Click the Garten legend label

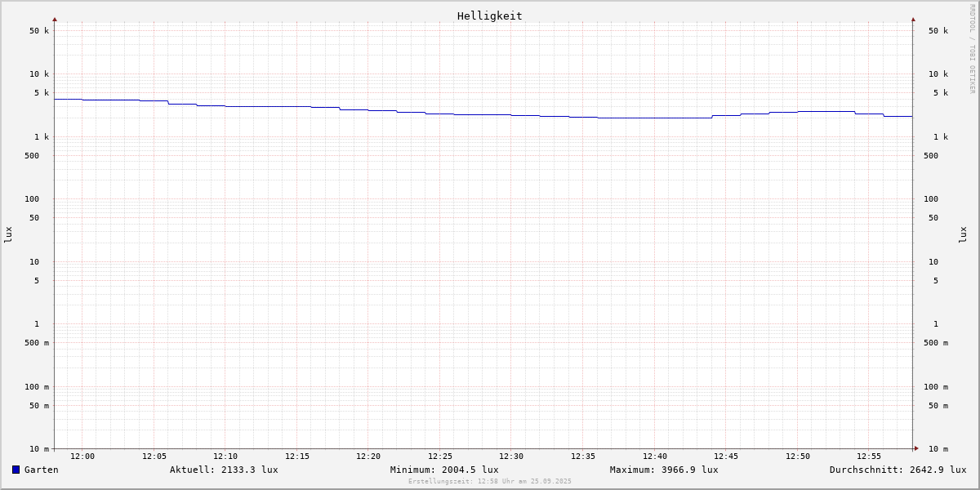[41, 470]
